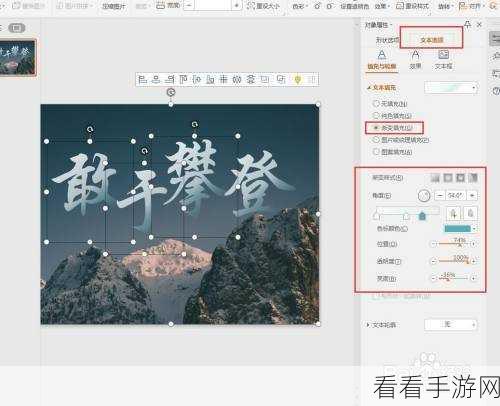Open the 效果 icon tab in properties panel

click(415, 60)
